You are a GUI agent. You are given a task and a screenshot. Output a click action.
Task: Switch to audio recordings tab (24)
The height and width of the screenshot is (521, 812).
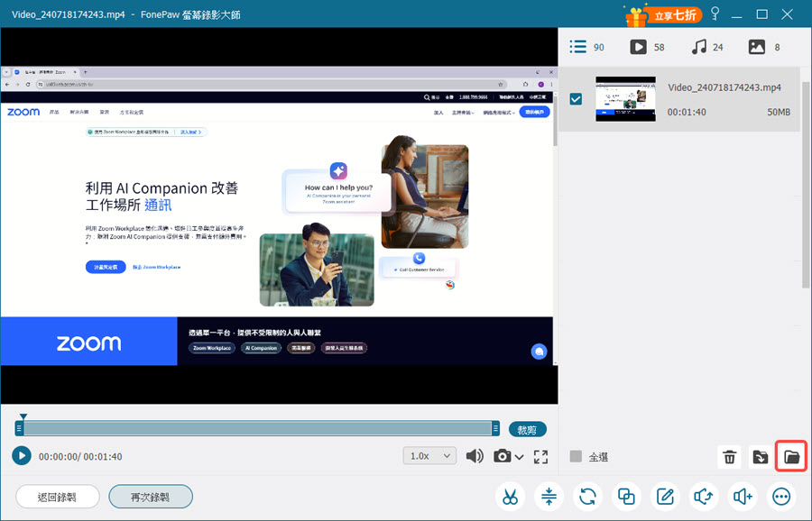[706, 47]
